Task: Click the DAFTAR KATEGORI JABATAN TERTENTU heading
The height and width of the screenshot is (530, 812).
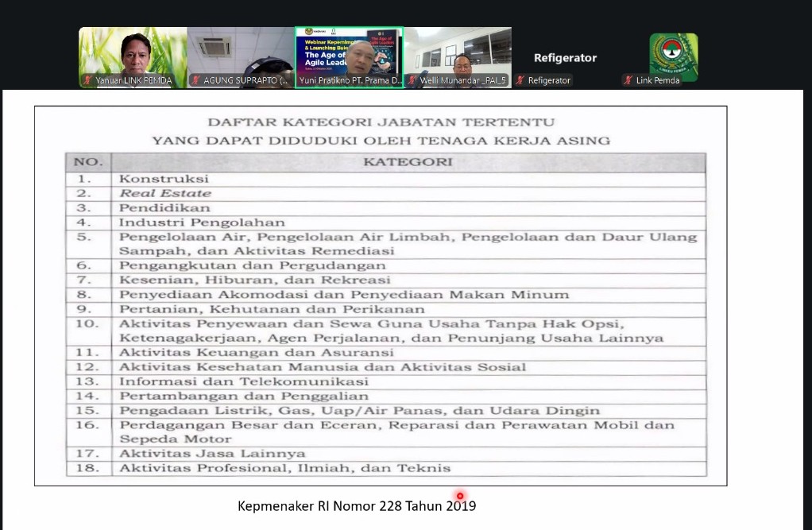Action: (x=381, y=122)
